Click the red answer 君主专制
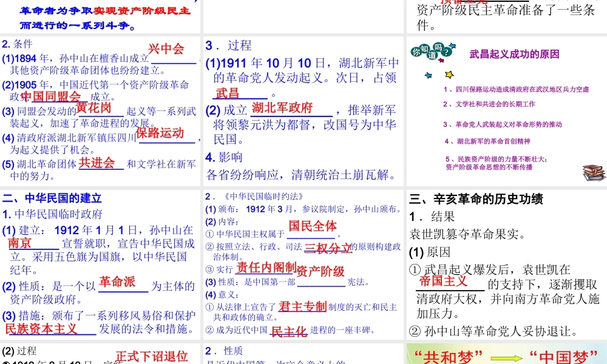The height and width of the screenshot is (364, 607). [x=303, y=306]
